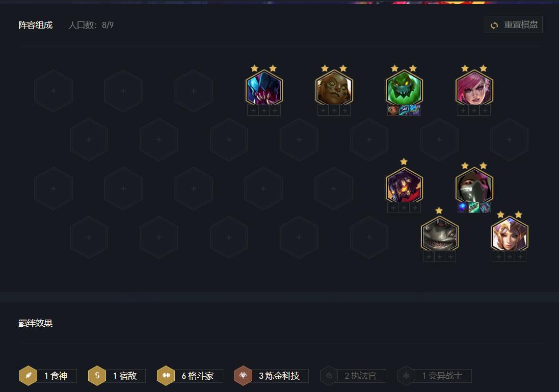Click the Tahm Kench champion hexagon
The height and width of the screenshot is (392, 559).
439,234
